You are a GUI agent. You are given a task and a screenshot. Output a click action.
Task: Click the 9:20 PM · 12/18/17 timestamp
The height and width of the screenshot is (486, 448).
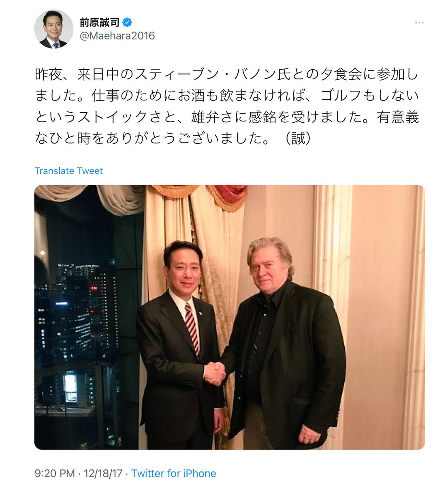(80, 473)
